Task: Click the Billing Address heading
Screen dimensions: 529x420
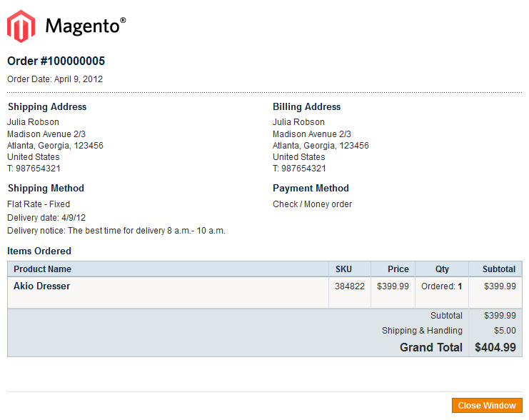Action: 307,106
